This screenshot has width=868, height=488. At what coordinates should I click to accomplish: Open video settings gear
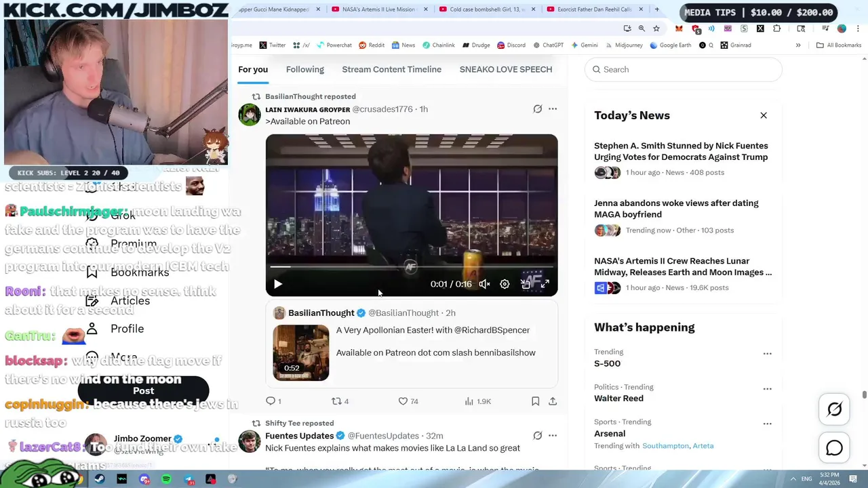pyautogui.click(x=505, y=284)
